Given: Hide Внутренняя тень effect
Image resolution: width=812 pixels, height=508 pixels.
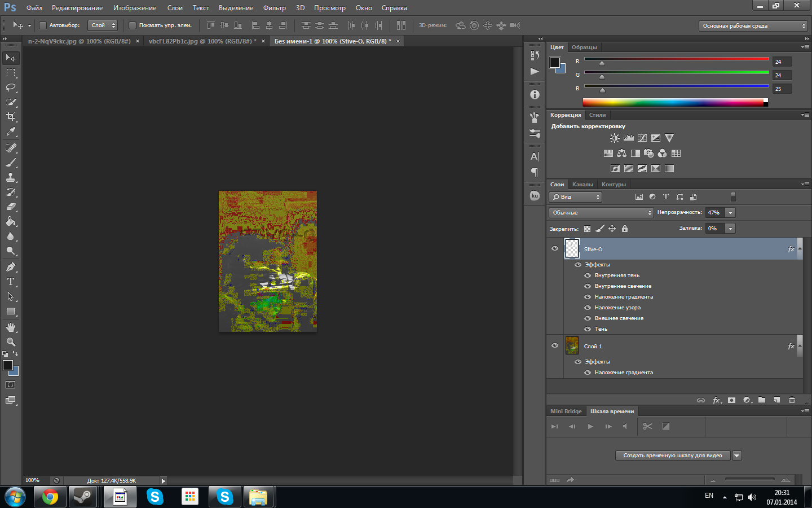Looking at the screenshot, I should (588, 275).
